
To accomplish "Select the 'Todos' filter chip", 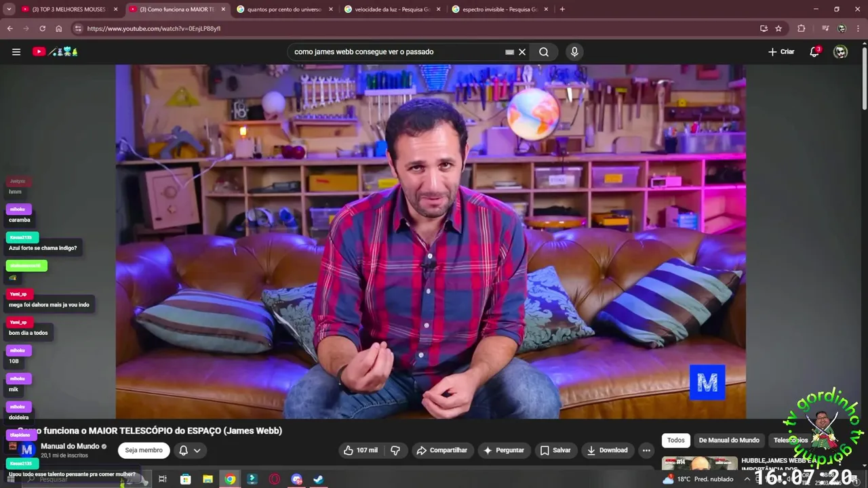I will point(676,440).
